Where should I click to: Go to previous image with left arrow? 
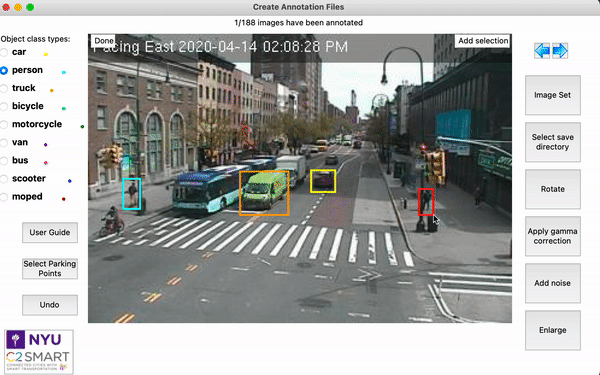tap(542, 51)
